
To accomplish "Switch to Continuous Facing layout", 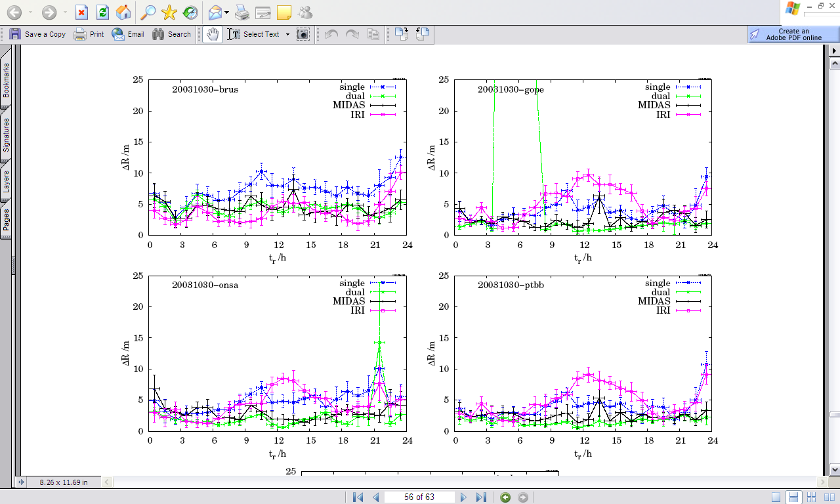I will [811, 497].
